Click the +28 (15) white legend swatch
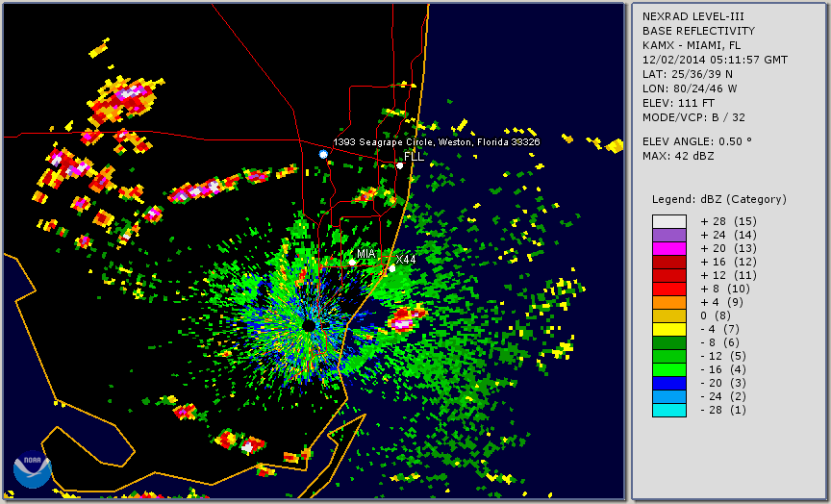Screen dimensions: 831x504 point(669,221)
